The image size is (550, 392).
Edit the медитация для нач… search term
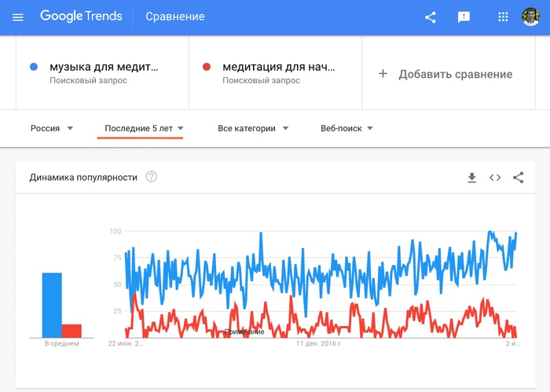coord(278,67)
